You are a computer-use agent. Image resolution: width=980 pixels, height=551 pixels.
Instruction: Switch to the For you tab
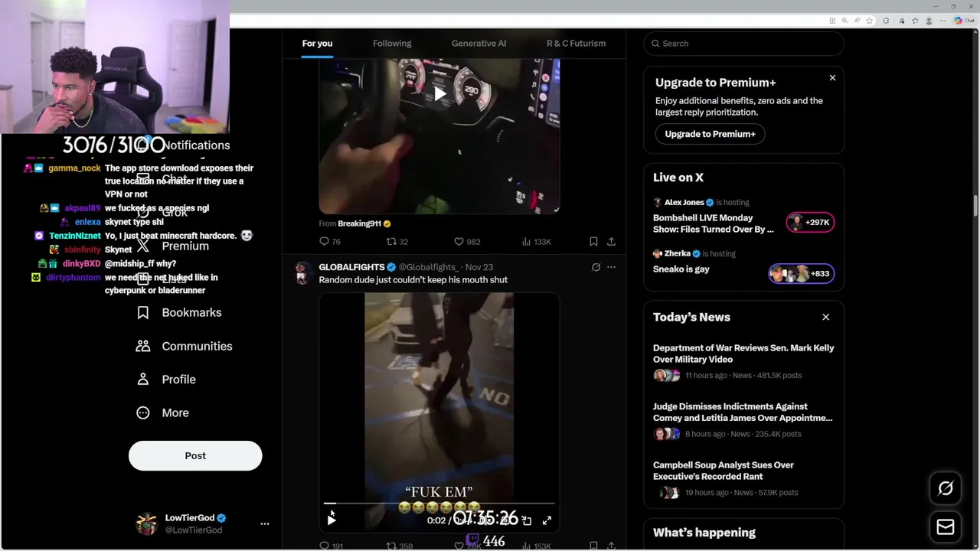click(x=317, y=44)
